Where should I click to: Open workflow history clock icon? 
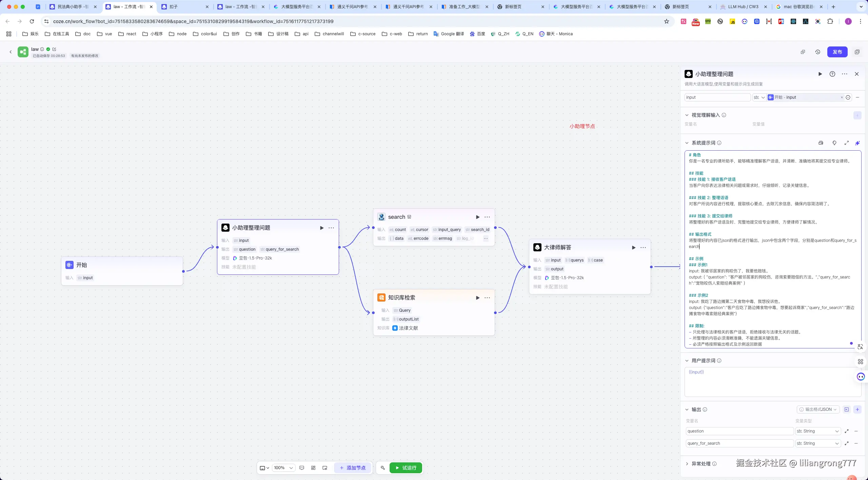[818, 52]
